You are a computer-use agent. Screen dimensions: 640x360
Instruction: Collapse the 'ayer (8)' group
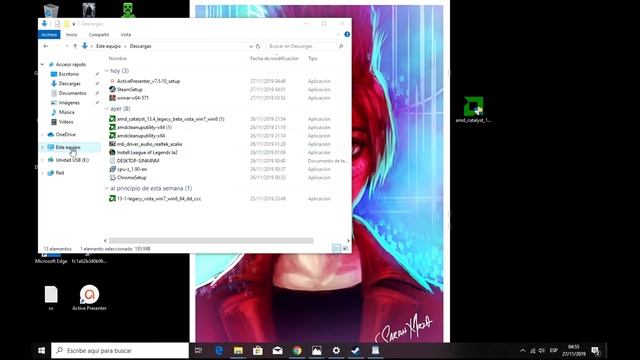107,109
